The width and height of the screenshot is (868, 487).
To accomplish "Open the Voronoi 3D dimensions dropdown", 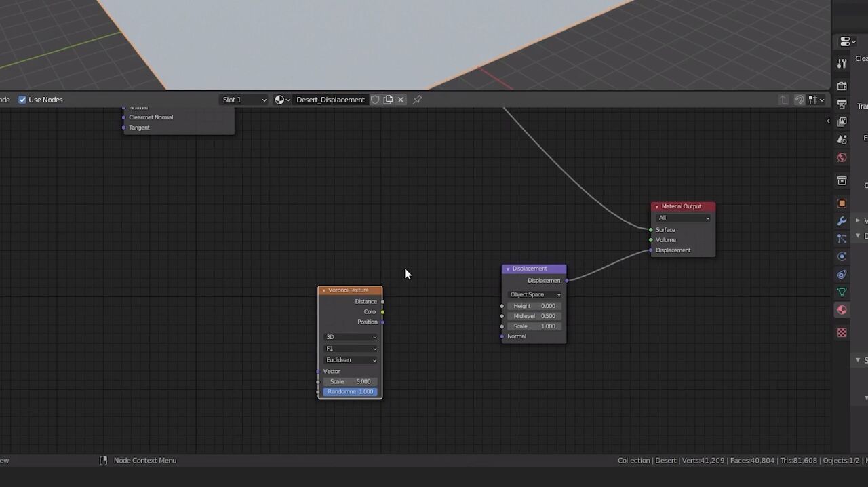I will (351, 337).
